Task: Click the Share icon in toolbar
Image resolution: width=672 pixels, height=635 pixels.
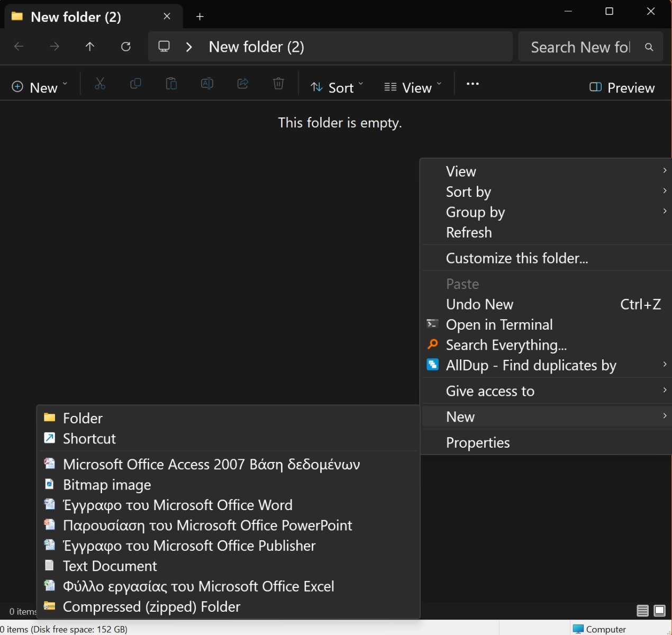Action: [243, 84]
